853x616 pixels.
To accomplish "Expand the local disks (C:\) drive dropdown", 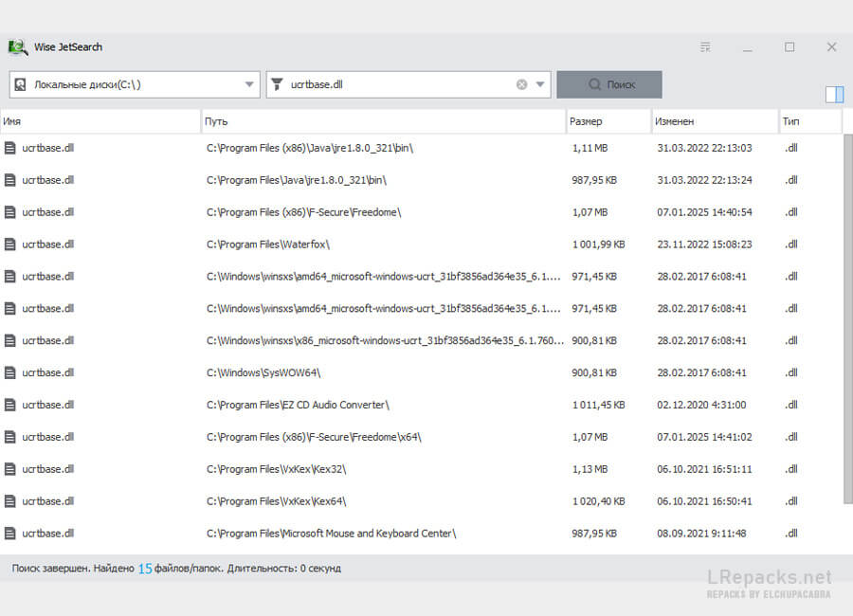I will (250, 84).
